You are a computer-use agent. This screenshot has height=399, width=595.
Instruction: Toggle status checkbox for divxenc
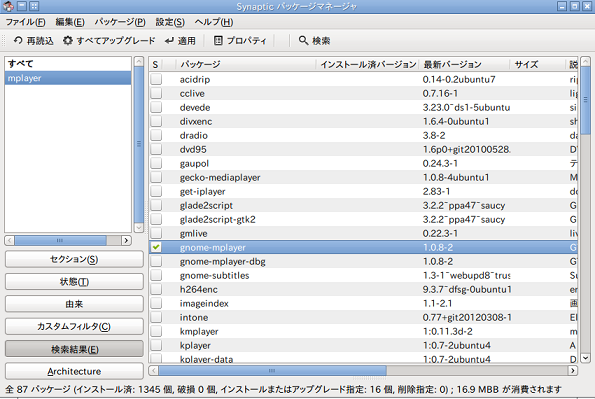click(x=156, y=121)
